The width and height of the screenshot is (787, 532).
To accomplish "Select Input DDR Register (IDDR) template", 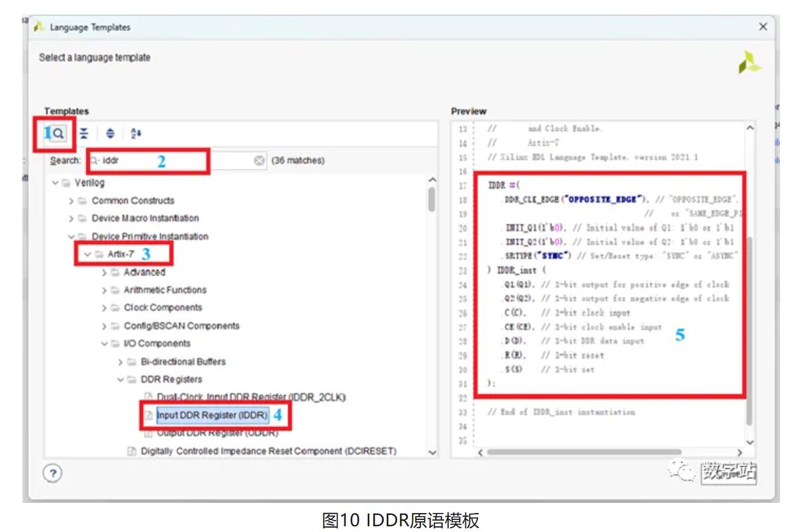I will (x=213, y=415).
